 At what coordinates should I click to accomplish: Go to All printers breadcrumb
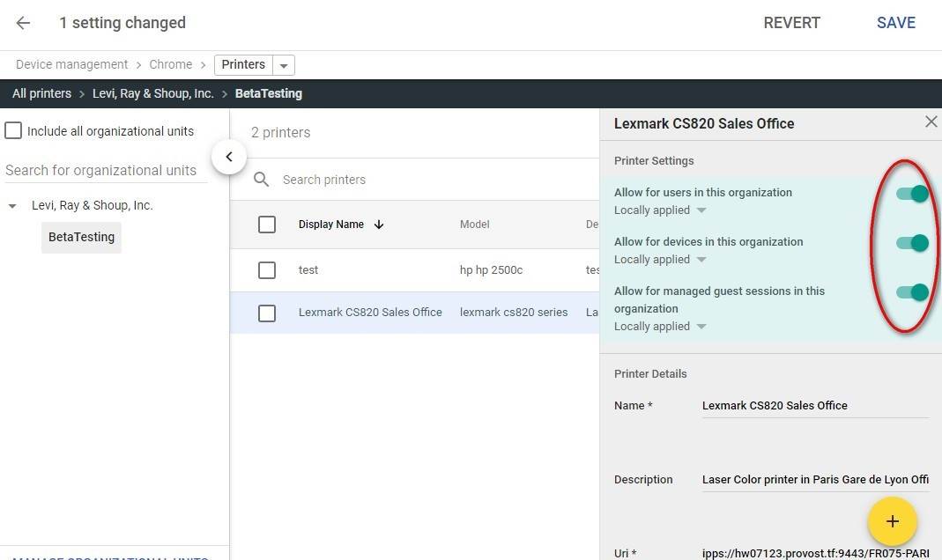41,93
